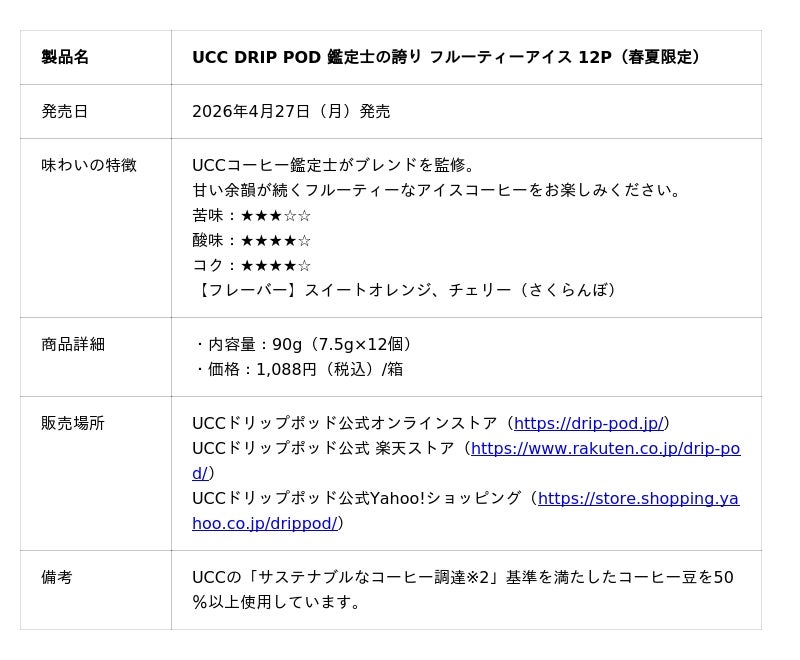
Task: Click the 酸味 star rating line
Action: pos(251,240)
